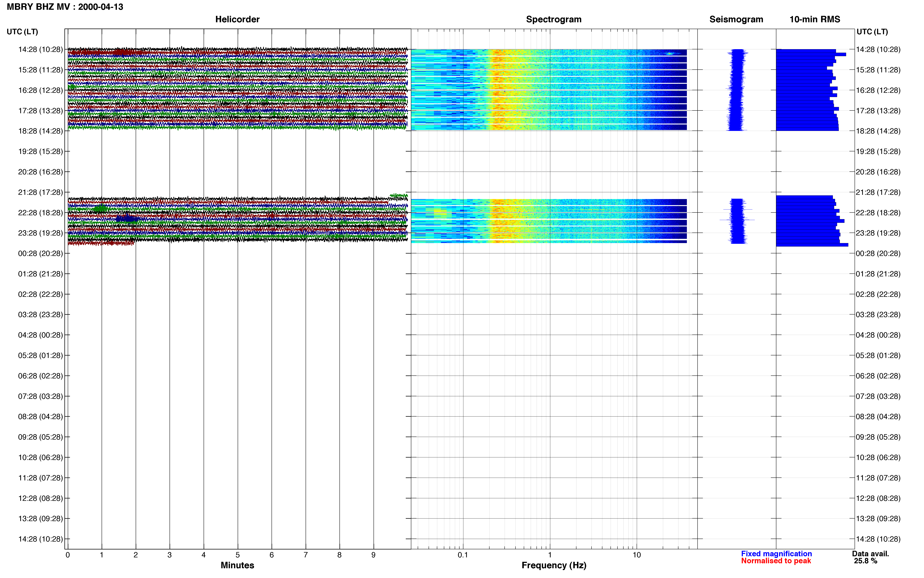This screenshot has width=924, height=578.
Task: Click the longest RMS bar just before 00:28
Action: (x=812, y=245)
